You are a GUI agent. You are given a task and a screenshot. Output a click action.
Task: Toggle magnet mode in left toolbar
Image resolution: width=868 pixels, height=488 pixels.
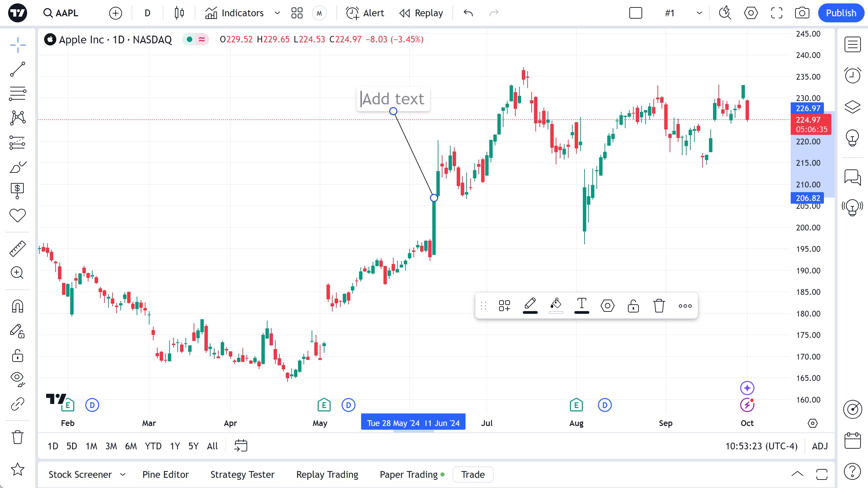(x=18, y=306)
